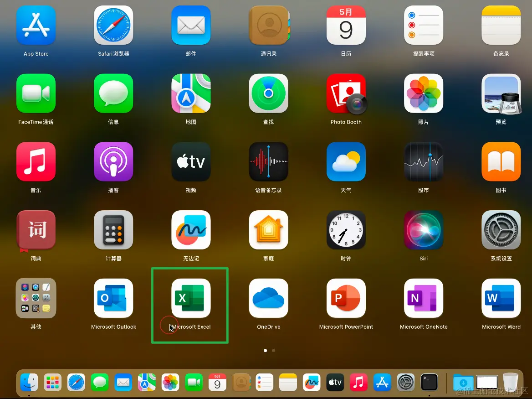
Task: Open the 预览 (Preview) app
Action: 501,93
